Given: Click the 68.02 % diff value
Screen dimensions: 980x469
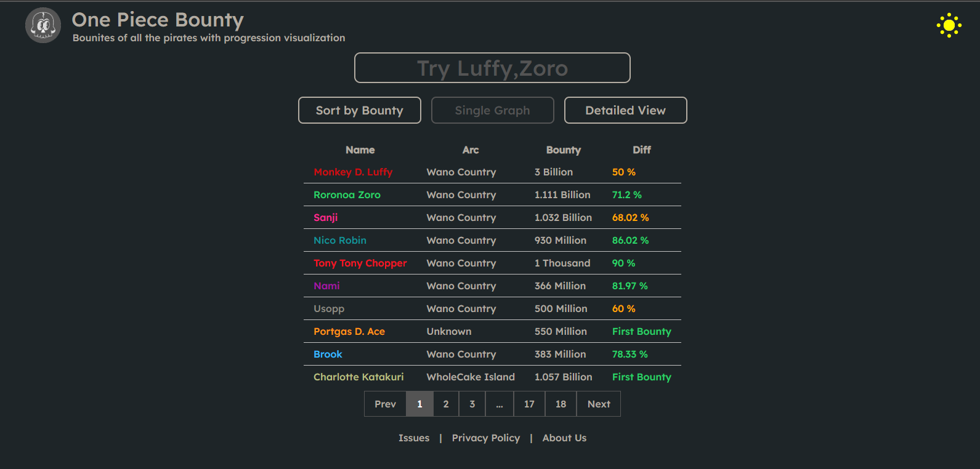Looking at the screenshot, I should [631, 218].
